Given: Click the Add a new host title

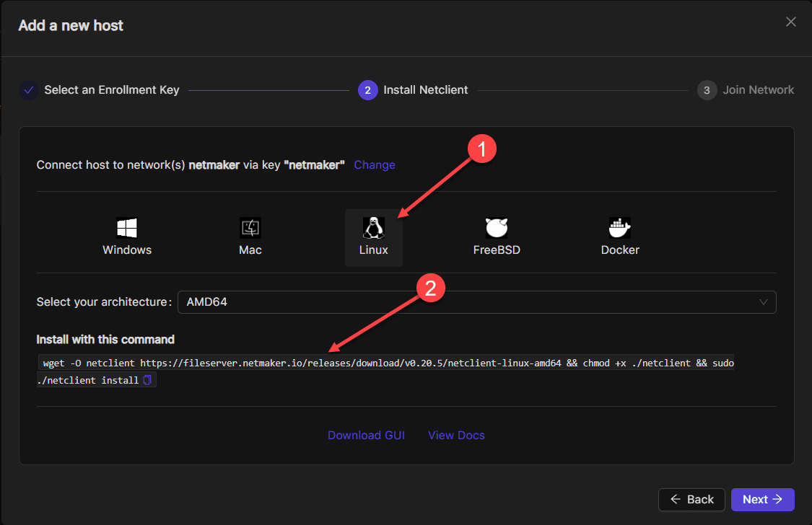Looking at the screenshot, I should [71, 25].
